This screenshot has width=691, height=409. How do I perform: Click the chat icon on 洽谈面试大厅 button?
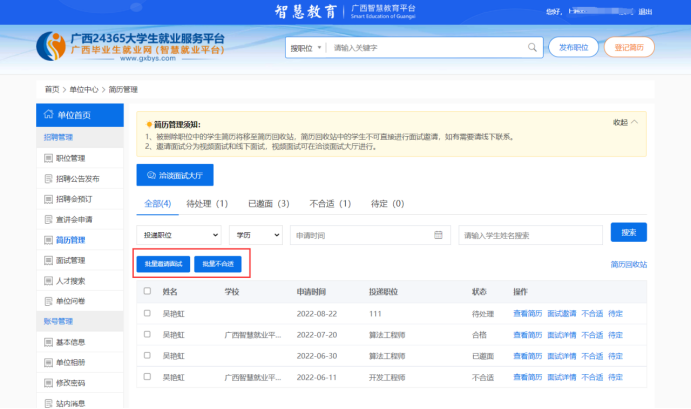pos(153,175)
